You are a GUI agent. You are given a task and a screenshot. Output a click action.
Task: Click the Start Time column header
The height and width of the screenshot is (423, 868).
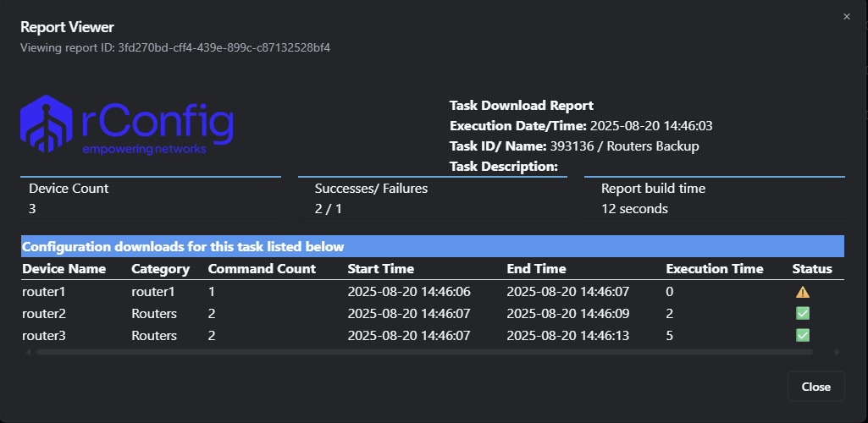click(381, 269)
